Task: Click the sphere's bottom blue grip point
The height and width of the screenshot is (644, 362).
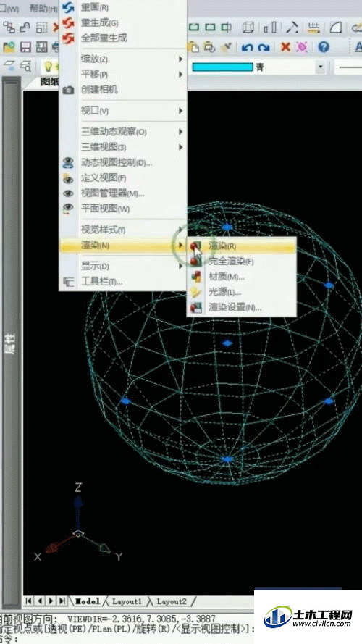Action: point(227,459)
